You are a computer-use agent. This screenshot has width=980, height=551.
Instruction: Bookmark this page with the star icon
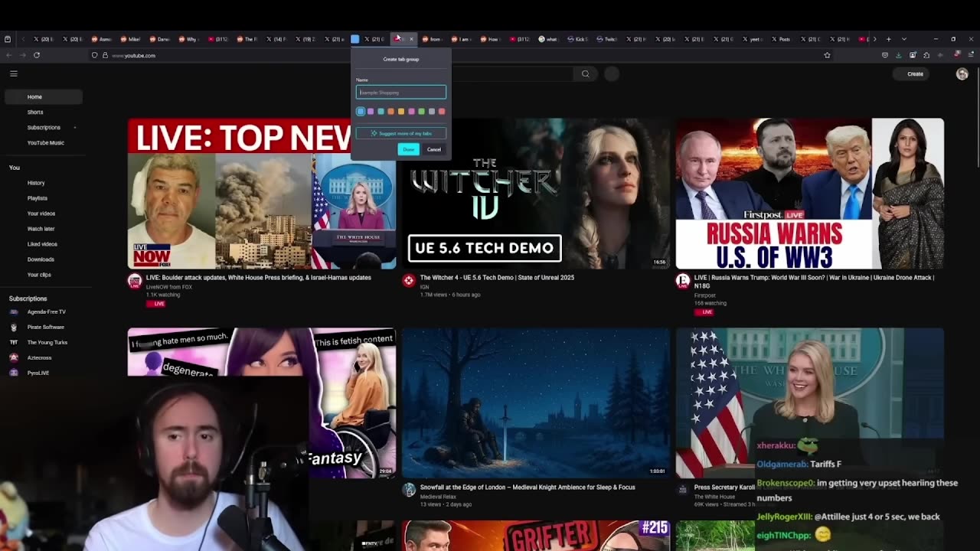[827, 55]
